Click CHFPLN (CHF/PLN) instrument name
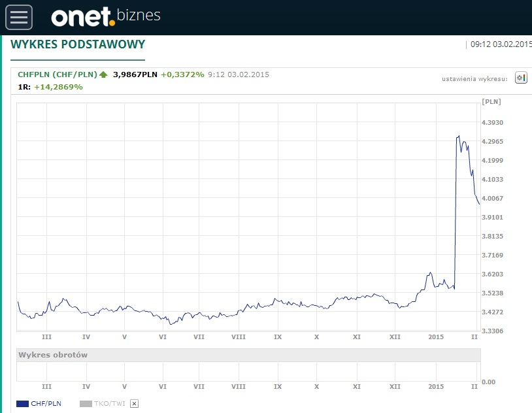 click(57, 74)
